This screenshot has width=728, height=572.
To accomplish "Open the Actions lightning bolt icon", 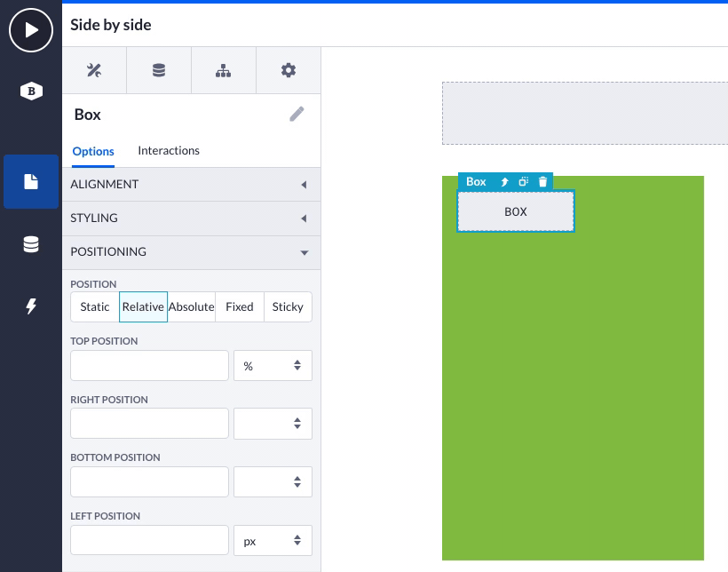I will point(31,306).
